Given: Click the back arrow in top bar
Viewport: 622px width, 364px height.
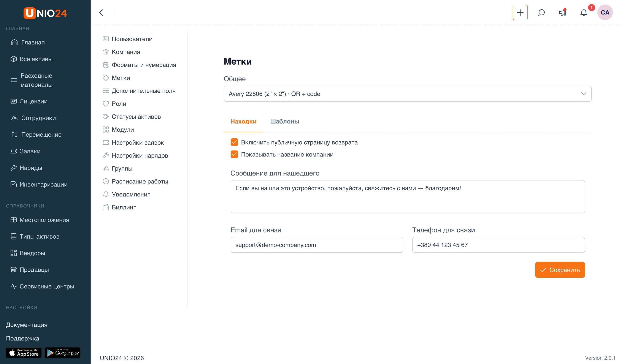Looking at the screenshot, I should [101, 13].
